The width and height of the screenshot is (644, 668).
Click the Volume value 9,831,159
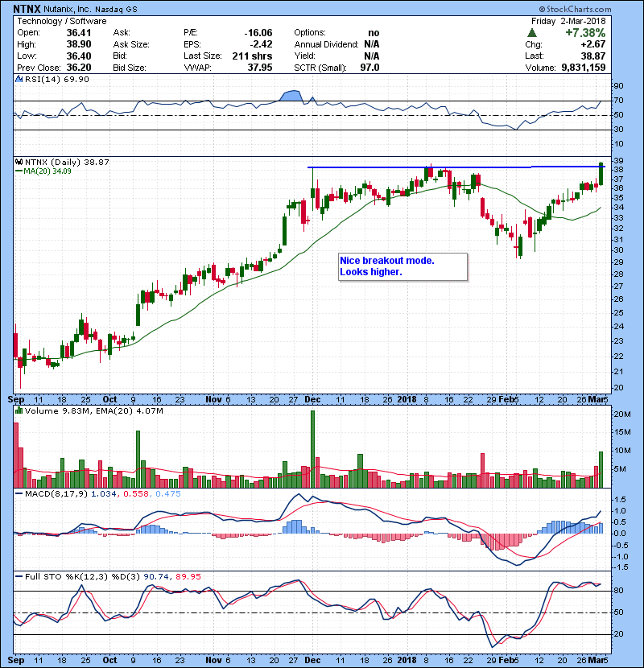point(584,68)
